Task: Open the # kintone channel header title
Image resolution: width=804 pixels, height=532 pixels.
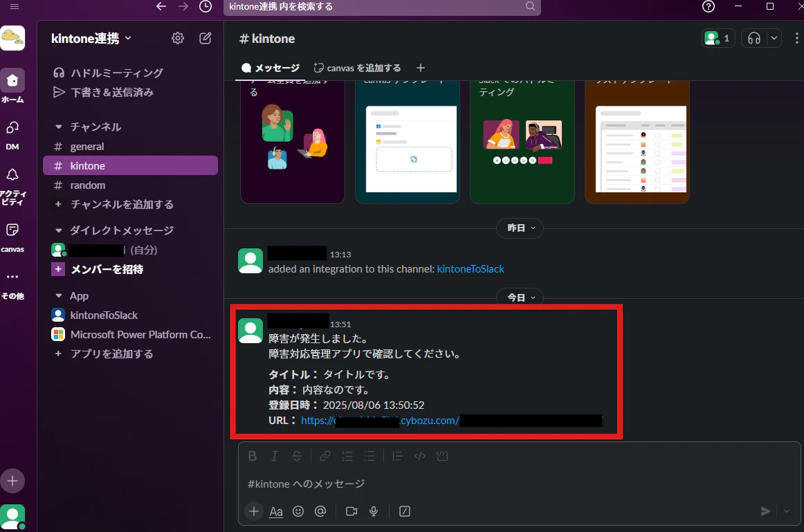Action: tap(267, 39)
